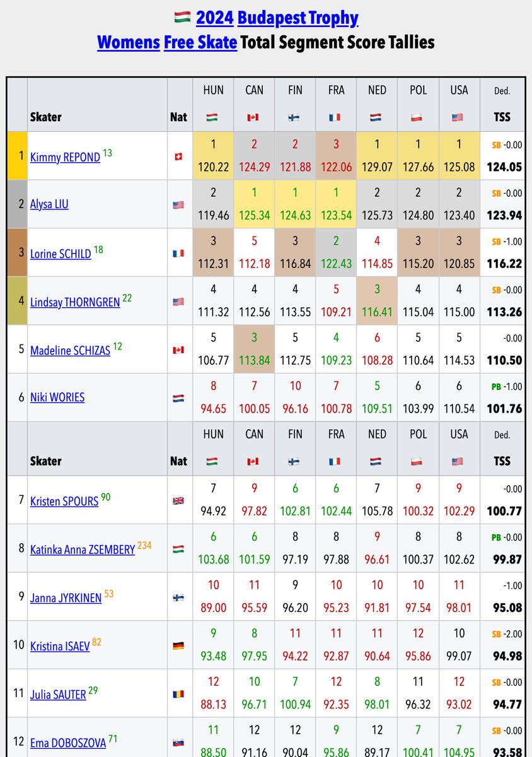Image resolution: width=532 pixels, height=757 pixels.
Task: Click the Hungary flag in second header row
Action: 213,461
